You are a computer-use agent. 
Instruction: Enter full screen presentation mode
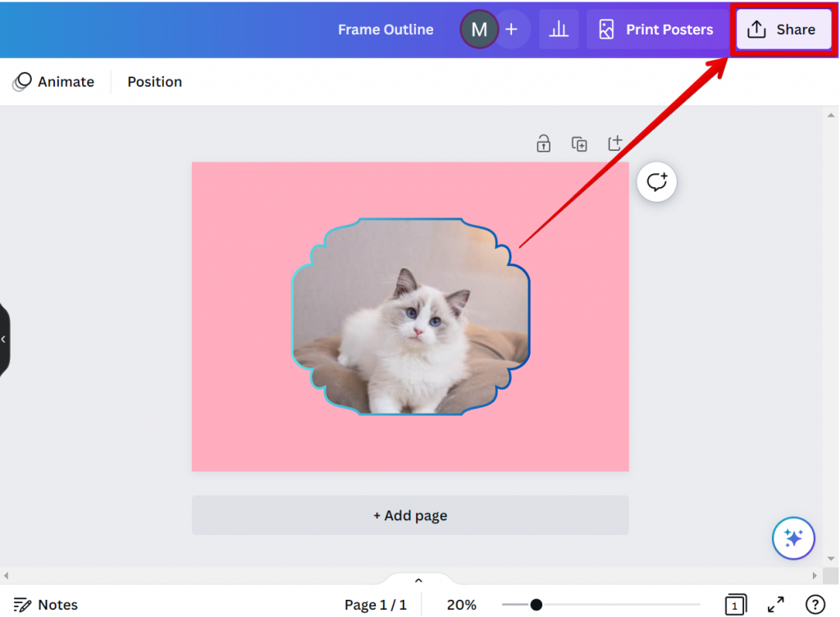775,605
